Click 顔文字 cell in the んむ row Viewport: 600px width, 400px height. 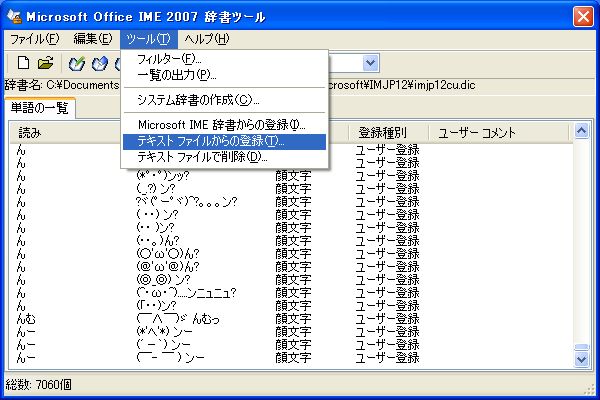[x=293, y=319]
